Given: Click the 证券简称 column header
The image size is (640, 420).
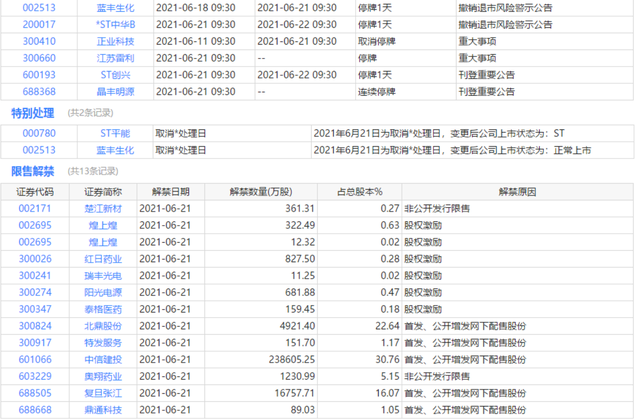Looking at the screenshot, I should [103, 192].
